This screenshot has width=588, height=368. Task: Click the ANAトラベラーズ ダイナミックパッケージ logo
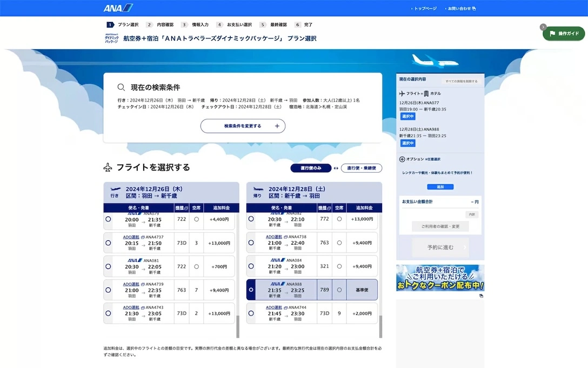coord(112,38)
